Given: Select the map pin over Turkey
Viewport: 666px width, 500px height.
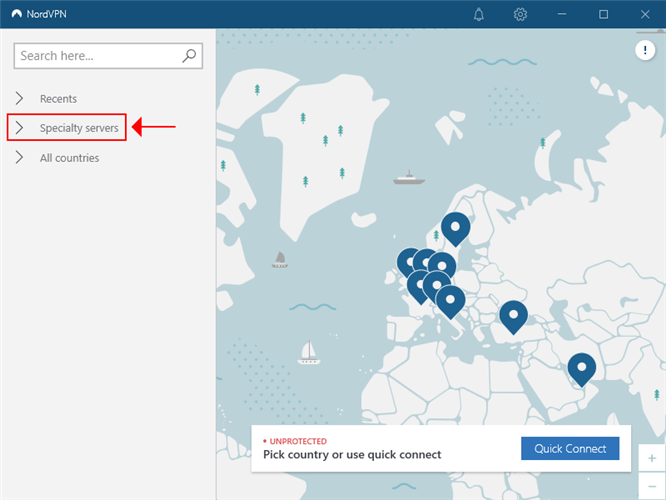Looking at the screenshot, I should click(513, 315).
